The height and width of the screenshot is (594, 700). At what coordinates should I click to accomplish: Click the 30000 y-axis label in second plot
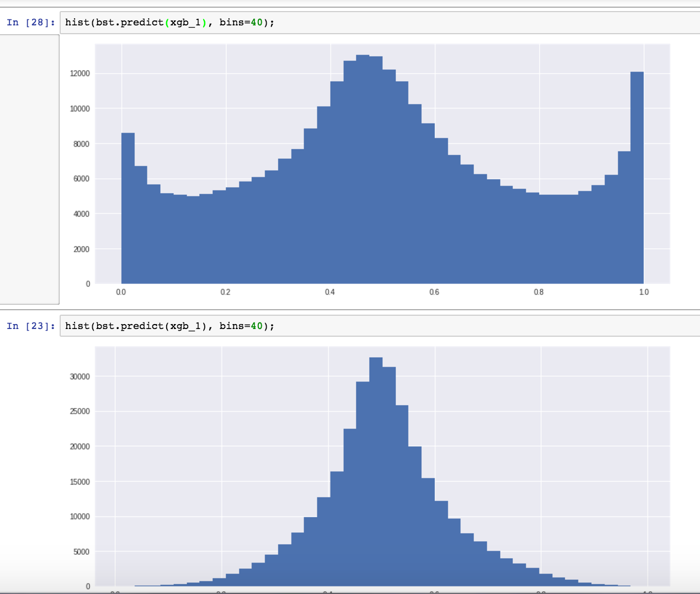click(79, 376)
